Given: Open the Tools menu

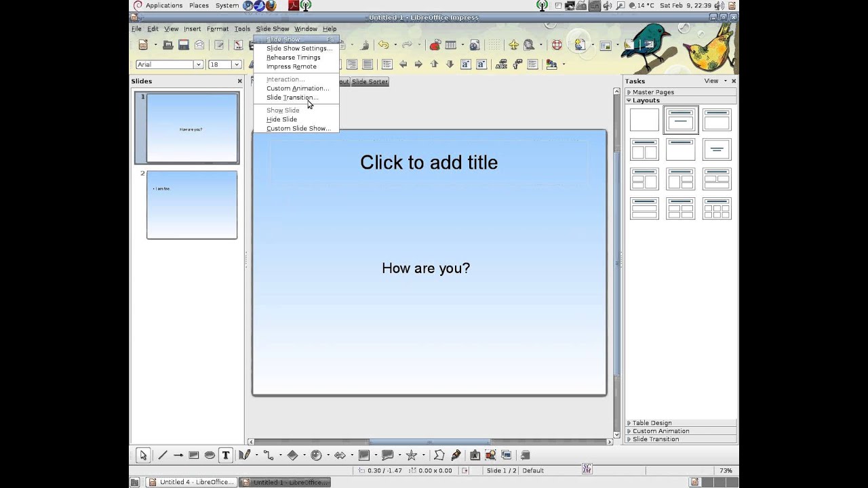Looking at the screenshot, I should tap(242, 29).
